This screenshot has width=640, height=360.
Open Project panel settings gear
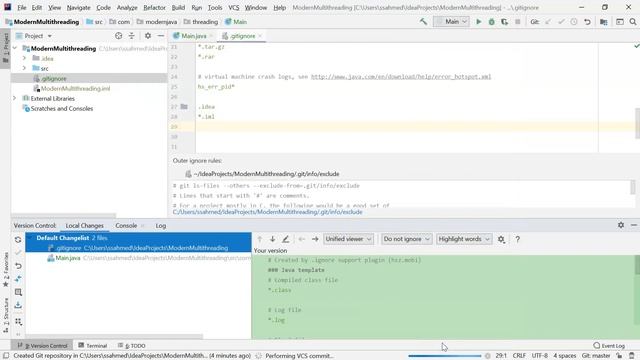pyautogui.click(x=148, y=36)
